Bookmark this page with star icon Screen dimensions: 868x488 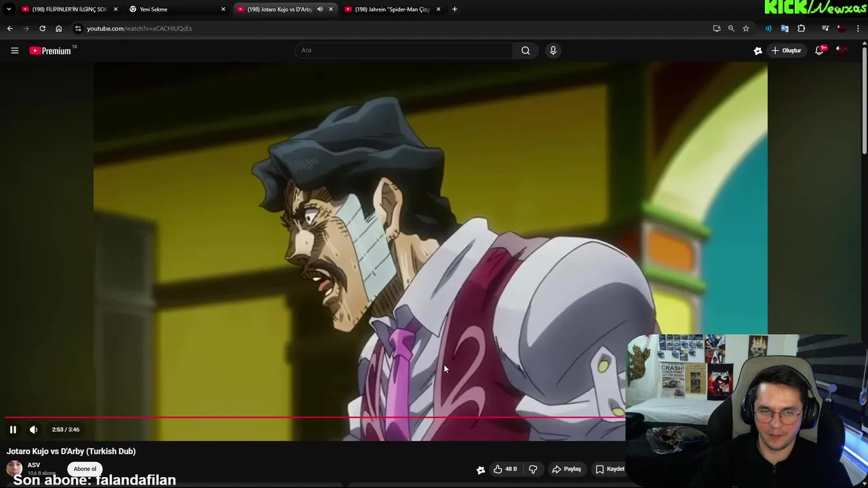[746, 28]
